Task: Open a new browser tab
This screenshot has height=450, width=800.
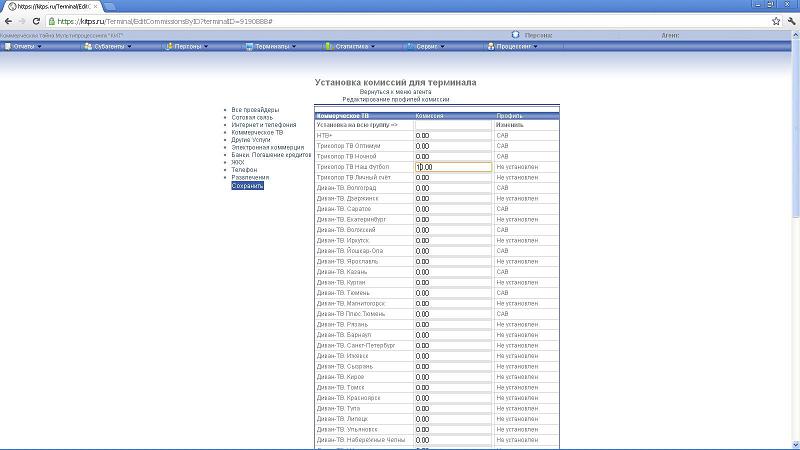Action: [x=109, y=7]
